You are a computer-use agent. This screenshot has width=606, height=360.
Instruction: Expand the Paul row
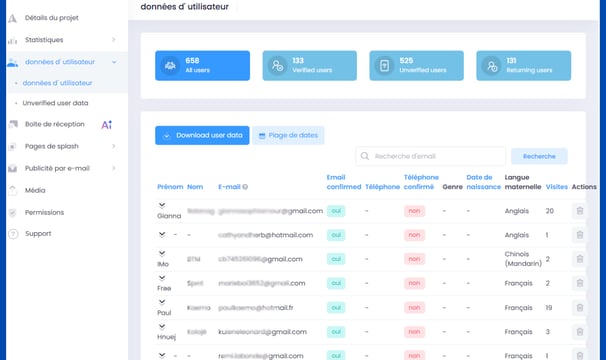click(x=162, y=302)
